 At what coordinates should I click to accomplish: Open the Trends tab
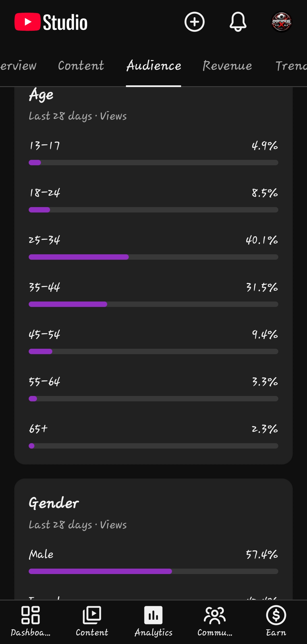pyautogui.click(x=291, y=66)
